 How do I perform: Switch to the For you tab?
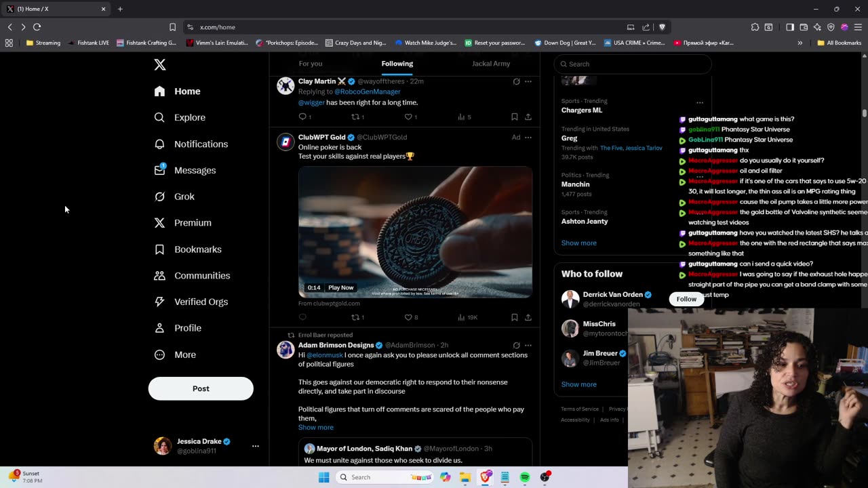click(x=311, y=64)
